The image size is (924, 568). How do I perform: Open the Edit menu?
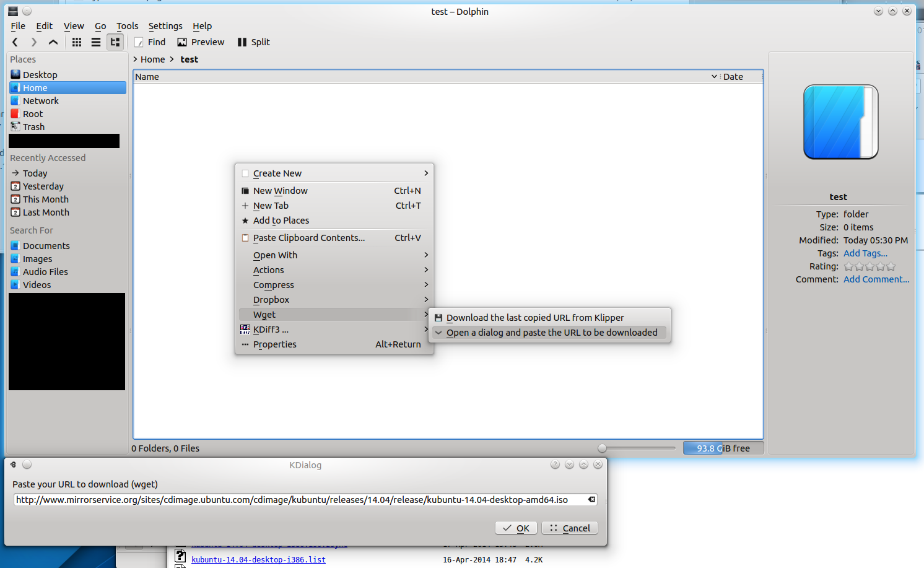(45, 26)
